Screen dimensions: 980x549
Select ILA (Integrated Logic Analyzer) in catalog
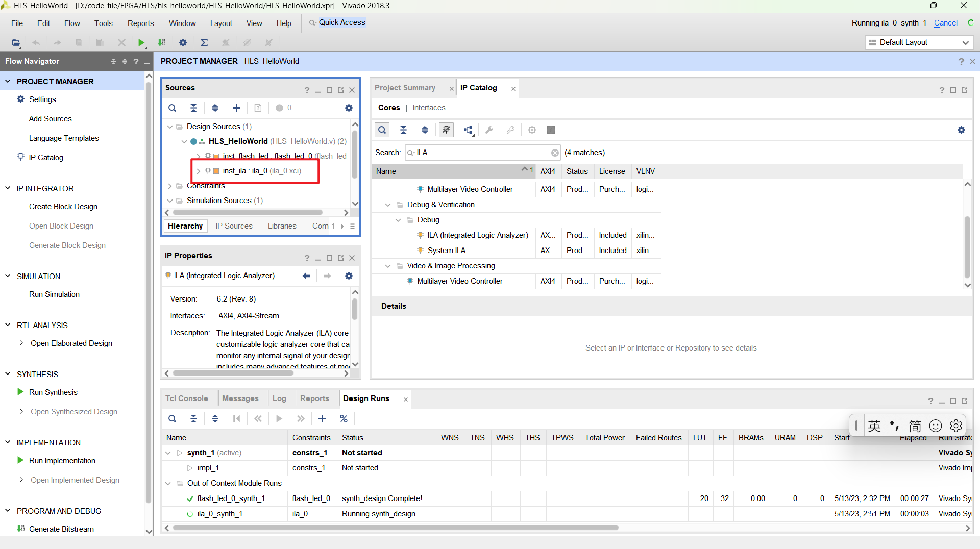[478, 235]
